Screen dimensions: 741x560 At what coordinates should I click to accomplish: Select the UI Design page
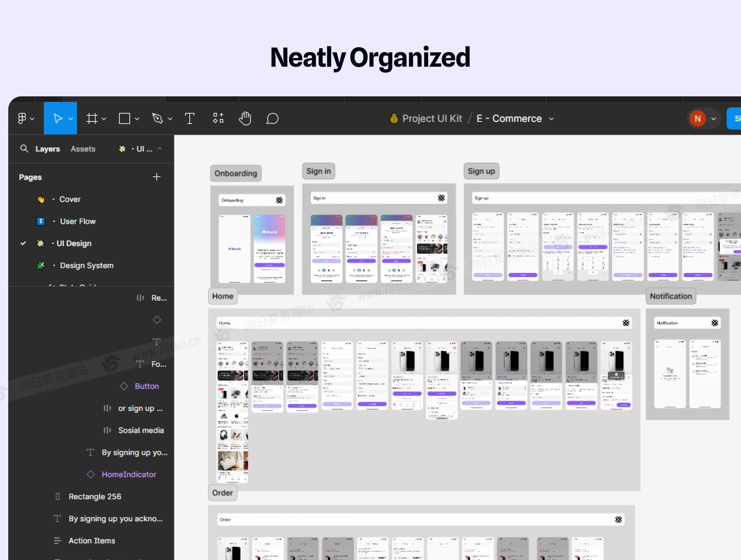[x=74, y=243]
